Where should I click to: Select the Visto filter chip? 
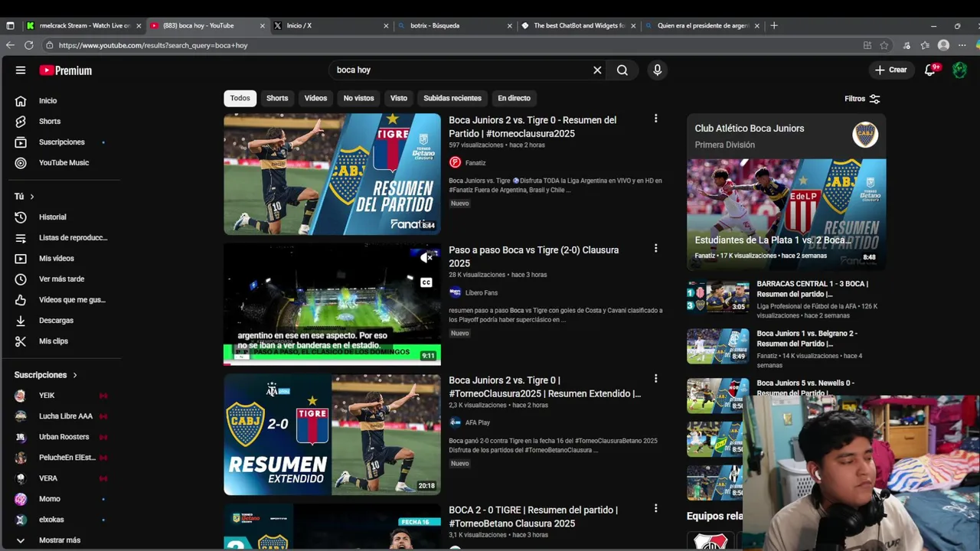coord(399,98)
